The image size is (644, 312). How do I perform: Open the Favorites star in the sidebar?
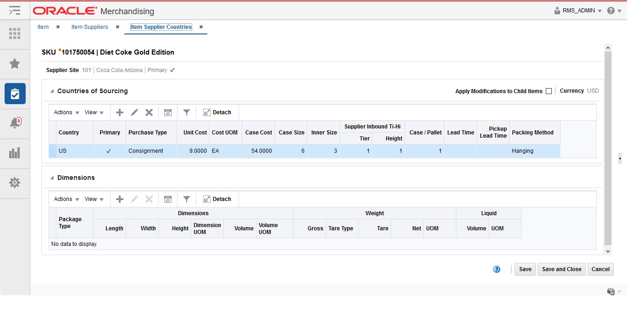[x=15, y=63]
